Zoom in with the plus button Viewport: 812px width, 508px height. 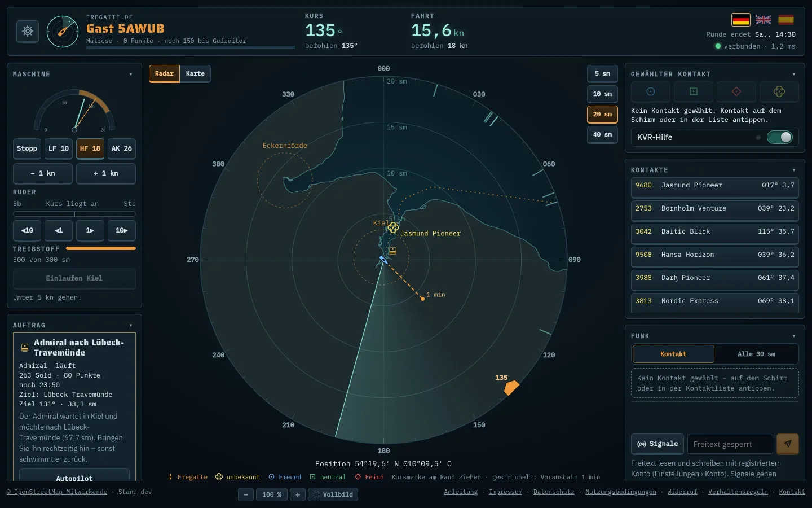(x=298, y=494)
